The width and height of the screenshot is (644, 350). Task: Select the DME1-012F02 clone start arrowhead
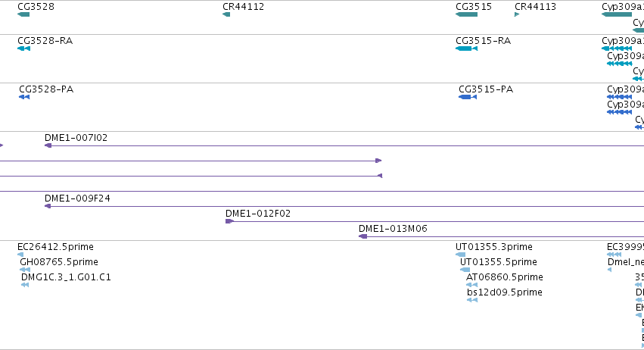click(229, 221)
